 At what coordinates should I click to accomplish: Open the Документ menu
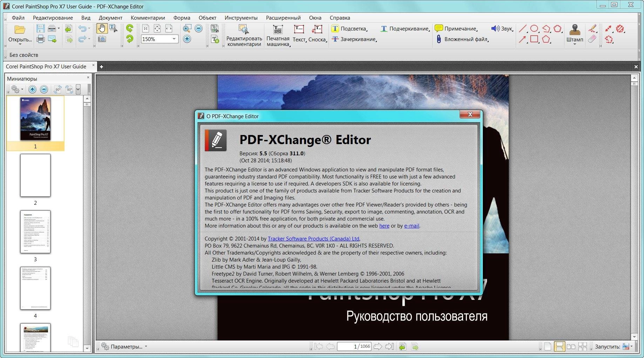coord(110,18)
